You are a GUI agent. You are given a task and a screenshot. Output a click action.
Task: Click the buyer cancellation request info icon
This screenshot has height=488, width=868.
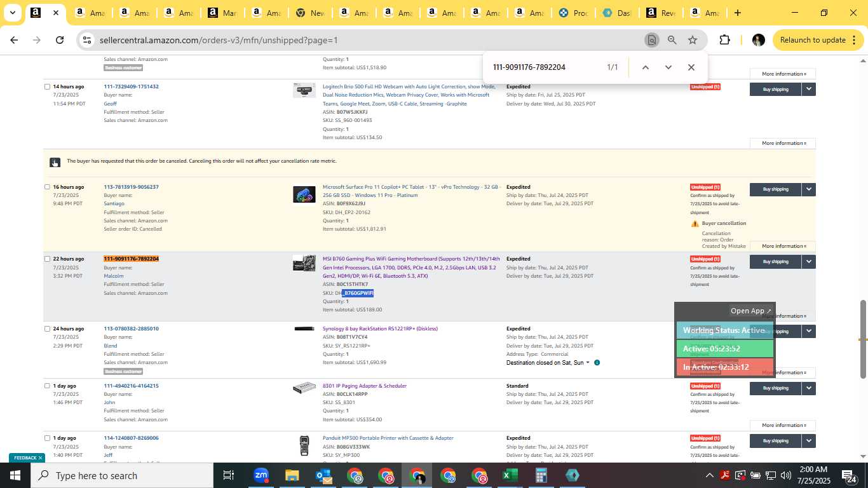[55, 163]
